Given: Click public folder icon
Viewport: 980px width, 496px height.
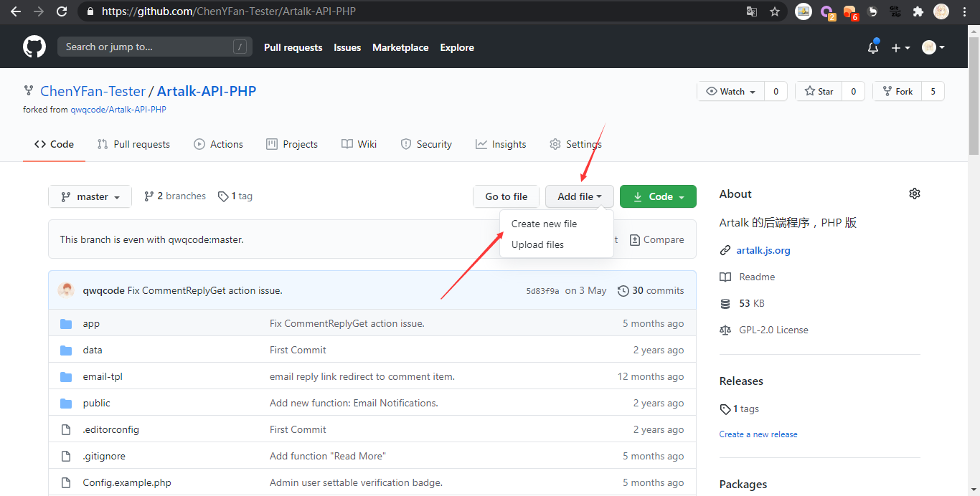Looking at the screenshot, I should coord(66,403).
